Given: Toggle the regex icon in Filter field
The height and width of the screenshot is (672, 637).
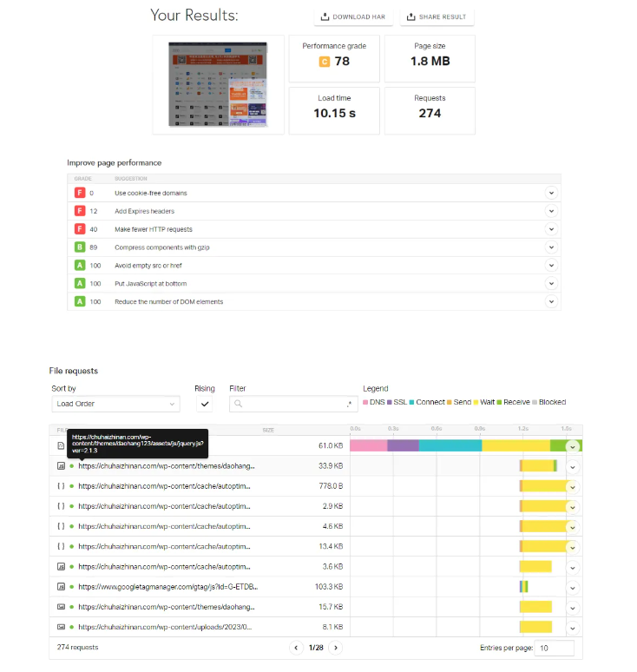Looking at the screenshot, I should (x=350, y=404).
